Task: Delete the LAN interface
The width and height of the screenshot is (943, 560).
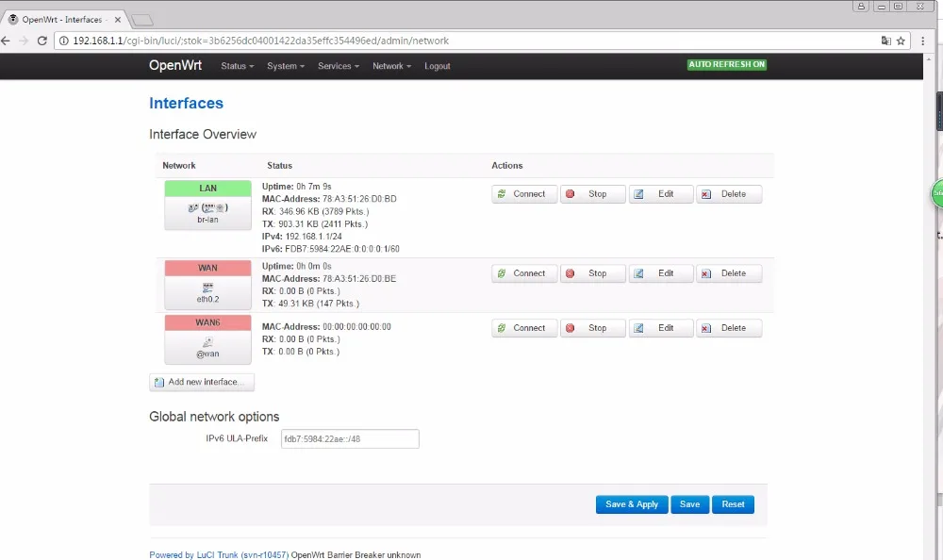Action: point(729,193)
